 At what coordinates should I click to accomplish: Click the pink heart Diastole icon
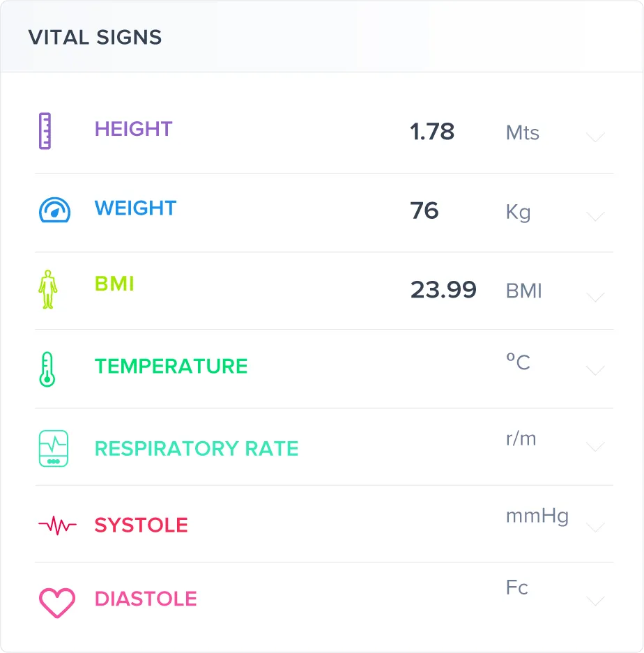[x=57, y=603]
